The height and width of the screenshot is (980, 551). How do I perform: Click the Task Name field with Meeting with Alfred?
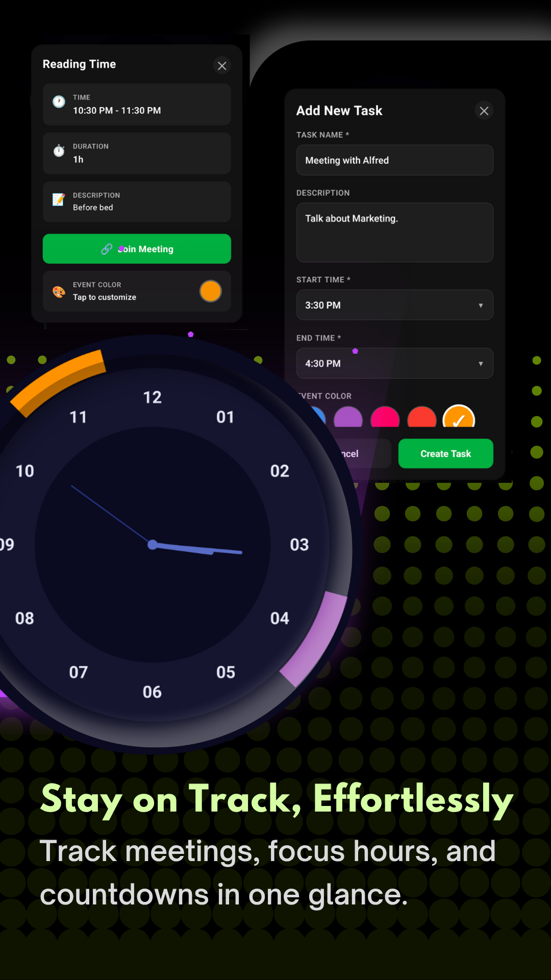click(395, 160)
